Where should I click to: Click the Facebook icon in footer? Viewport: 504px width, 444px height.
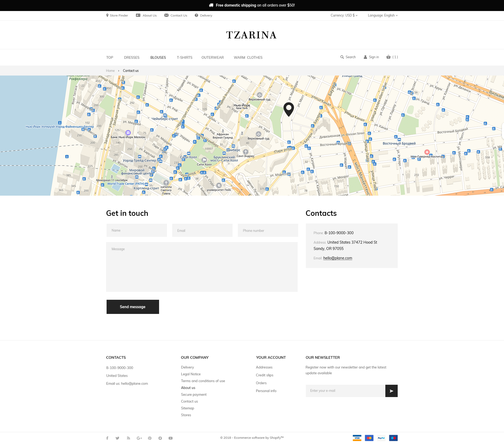pyautogui.click(x=107, y=438)
